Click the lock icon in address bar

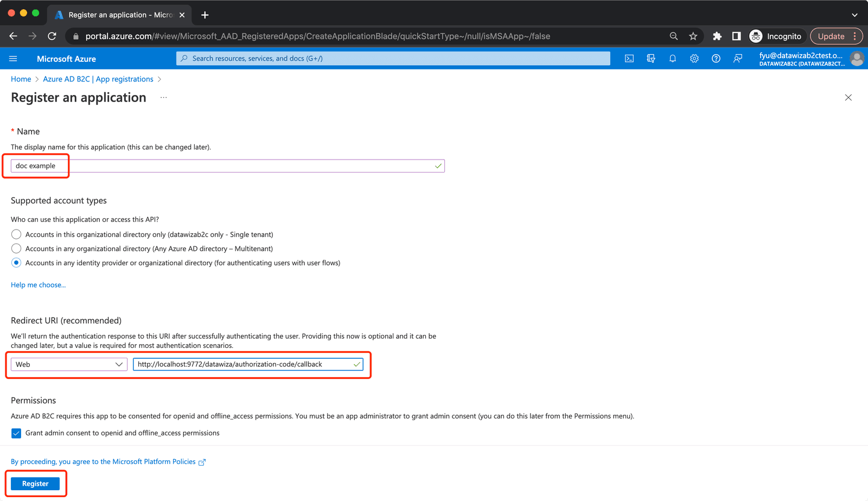click(76, 36)
